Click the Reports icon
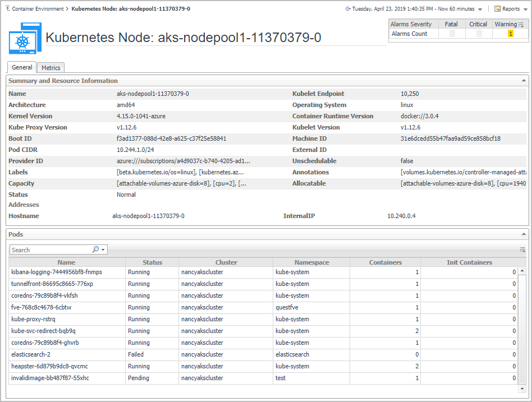The height and width of the screenshot is (402, 532). point(497,9)
